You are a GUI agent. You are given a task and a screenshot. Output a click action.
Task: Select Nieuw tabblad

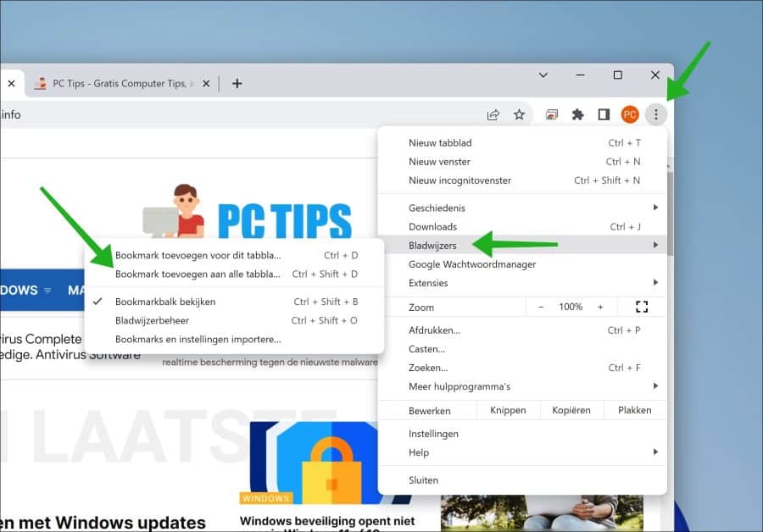click(x=522, y=143)
